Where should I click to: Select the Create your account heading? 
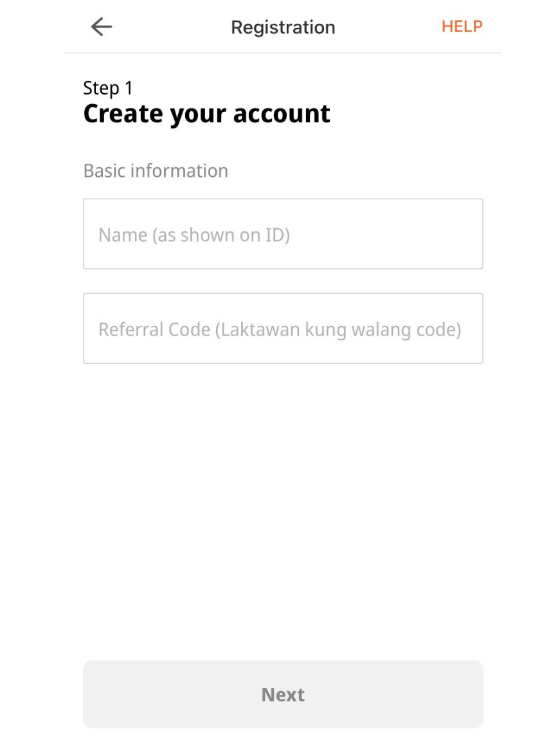coord(206,114)
